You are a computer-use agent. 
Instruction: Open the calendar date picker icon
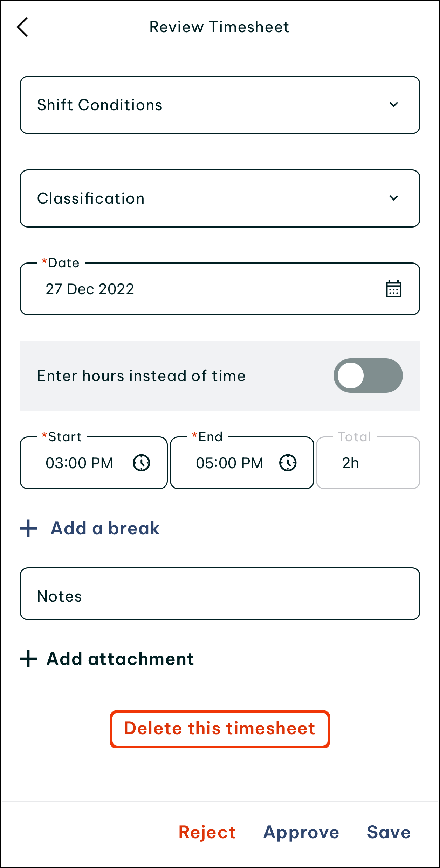393,289
